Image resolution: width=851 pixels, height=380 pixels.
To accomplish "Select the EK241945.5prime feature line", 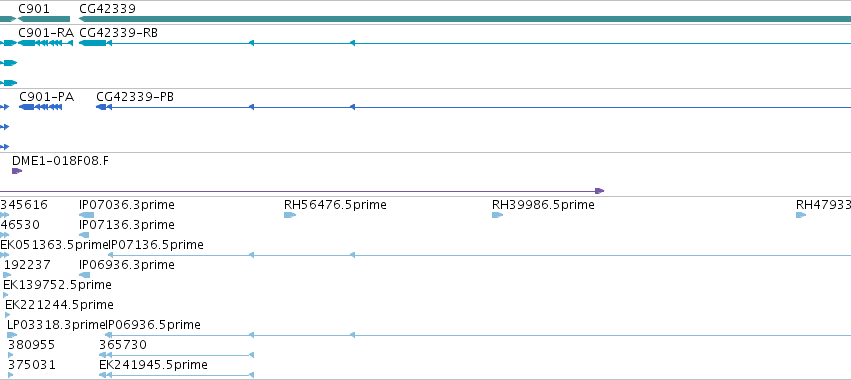I will point(176,375).
